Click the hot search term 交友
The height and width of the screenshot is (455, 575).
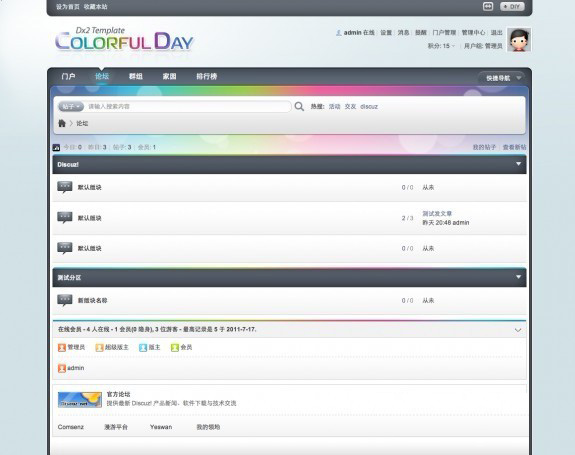pos(350,107)
